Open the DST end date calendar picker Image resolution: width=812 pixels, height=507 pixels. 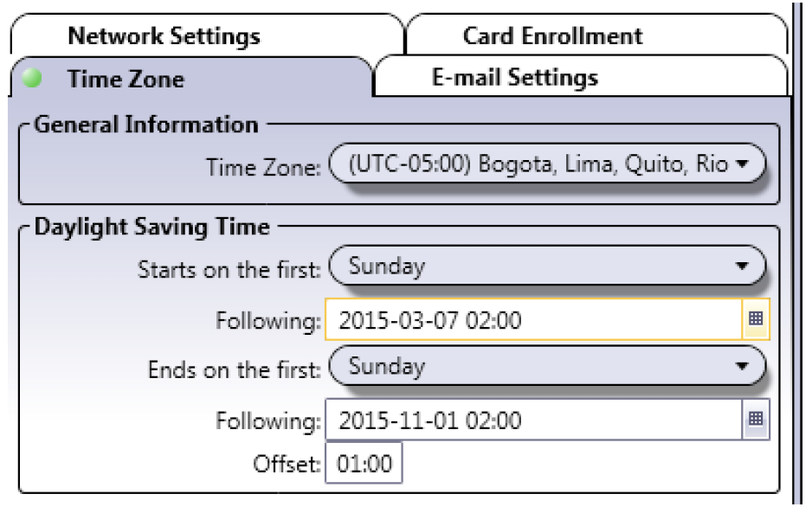[x=756, y=419]
